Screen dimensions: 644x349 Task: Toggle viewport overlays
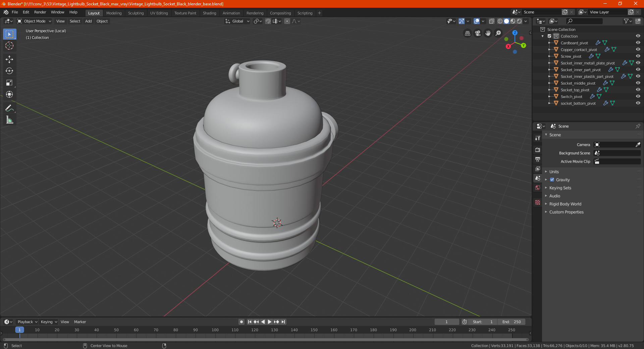pyautogui.click(x=476, y=21)
